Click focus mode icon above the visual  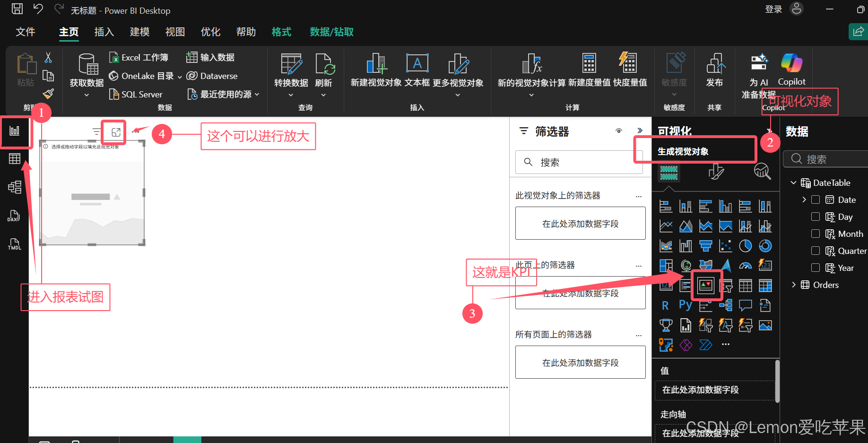pyautogui.click(x=116, y=132)
